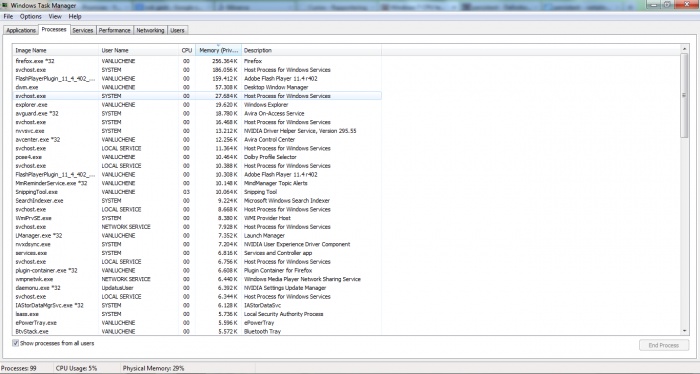Select the dwm.exe process
The height and width of the screenshot is (374, 700).
pyautogui.click(x=197, y=87)
